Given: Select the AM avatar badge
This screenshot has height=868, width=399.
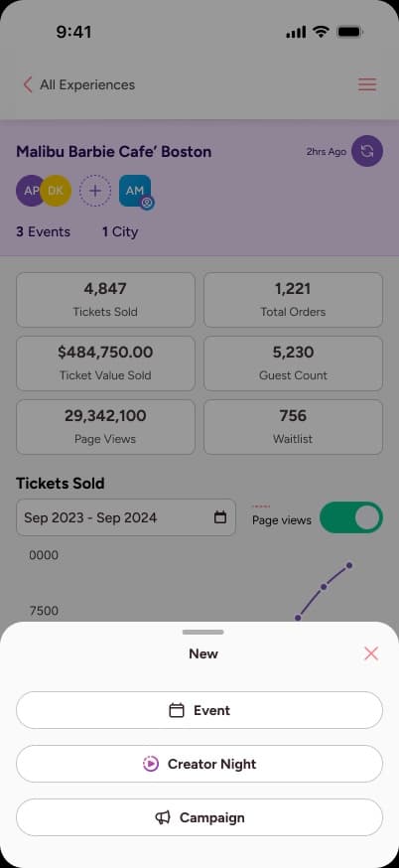Looking at the screenshot, I should click(136, 192).
